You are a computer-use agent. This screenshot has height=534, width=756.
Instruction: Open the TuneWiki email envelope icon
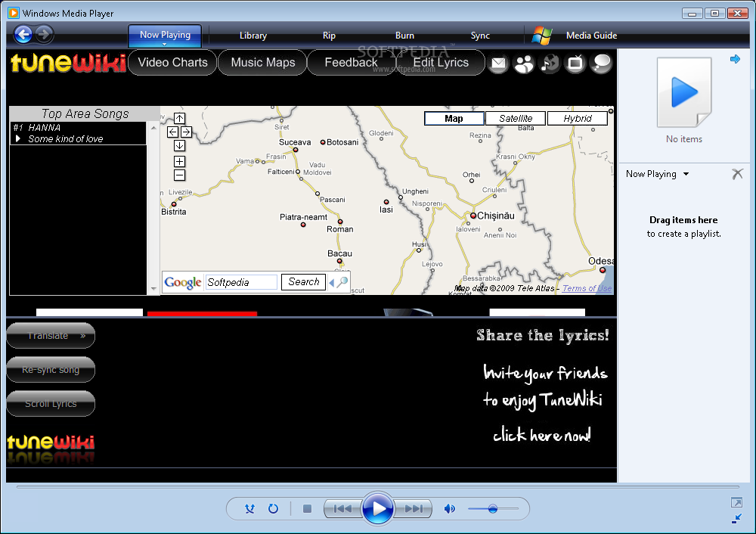[498, 64]
